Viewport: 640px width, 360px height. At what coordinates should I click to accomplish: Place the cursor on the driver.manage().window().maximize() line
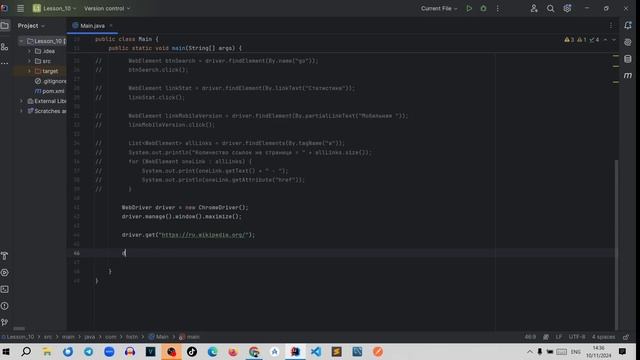pyautogui.click(x=182, y=217)
